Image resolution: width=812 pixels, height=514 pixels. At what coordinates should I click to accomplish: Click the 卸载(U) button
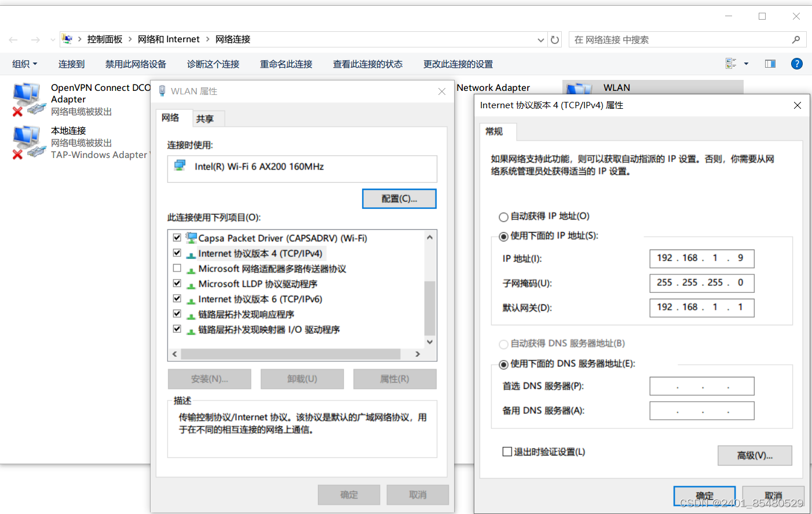click(x=302, y=379)
